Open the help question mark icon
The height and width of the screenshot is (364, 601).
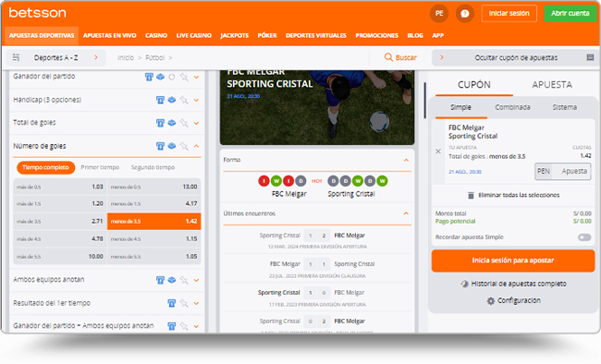click(464, 14)
